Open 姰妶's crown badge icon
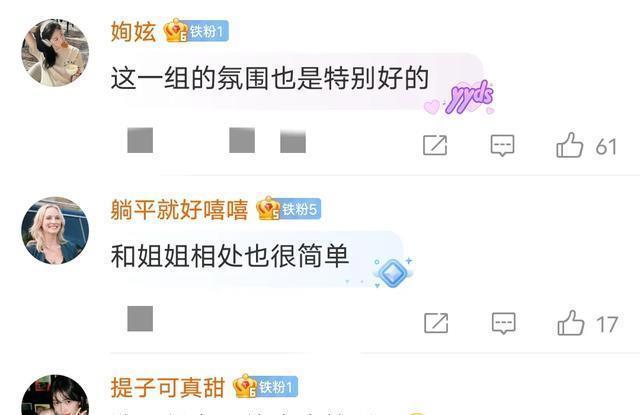Screen dimensions: 640x415 coord(176,31)
